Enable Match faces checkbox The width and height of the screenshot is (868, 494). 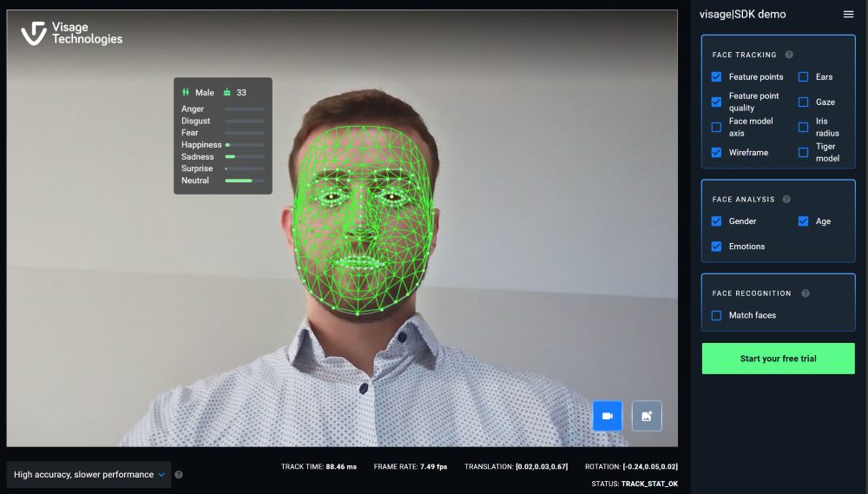click(x=716, y=315)
